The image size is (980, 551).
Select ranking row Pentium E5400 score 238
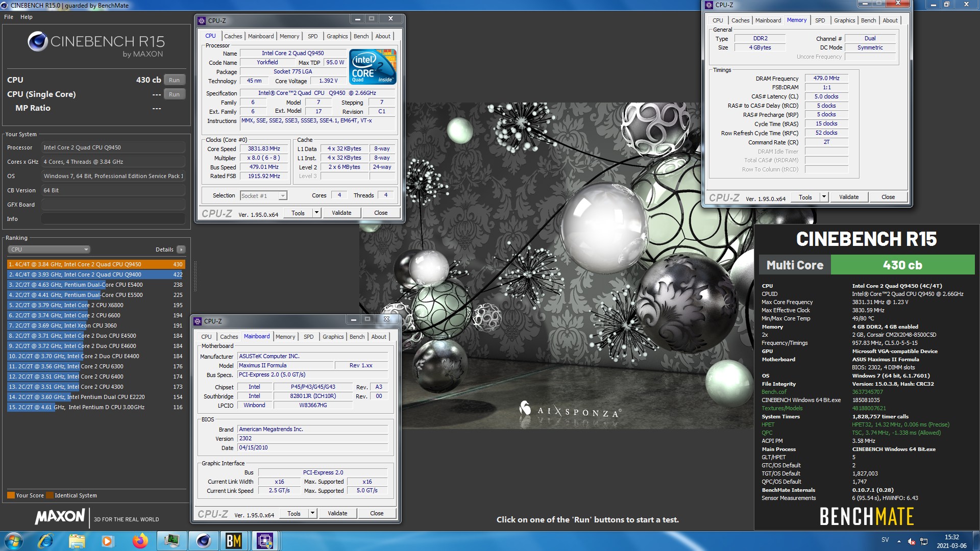pyautogui.click(x=96, y=285)
